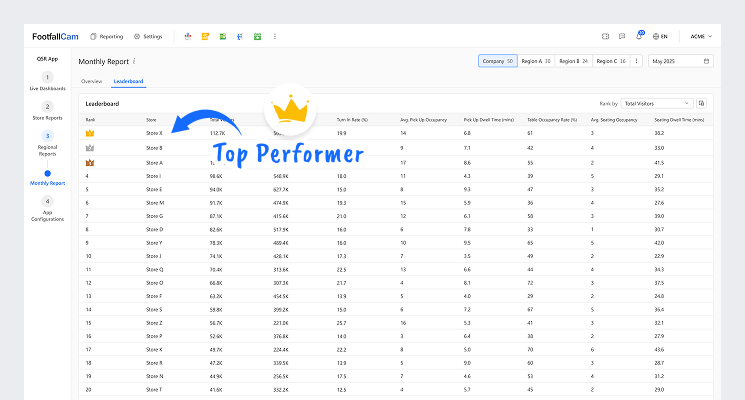Select the Region C filter
745x400 pixels.
611,61
